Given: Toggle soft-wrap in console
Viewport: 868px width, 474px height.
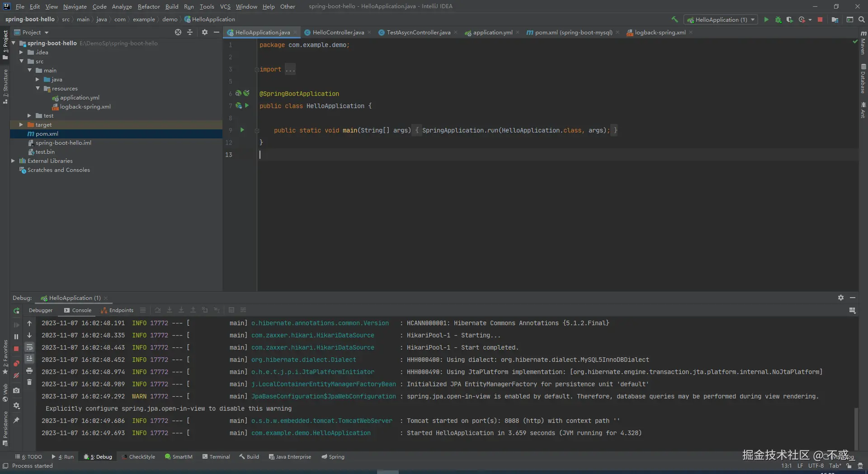Looking at the screenshot, I should (x=29, y=347).
